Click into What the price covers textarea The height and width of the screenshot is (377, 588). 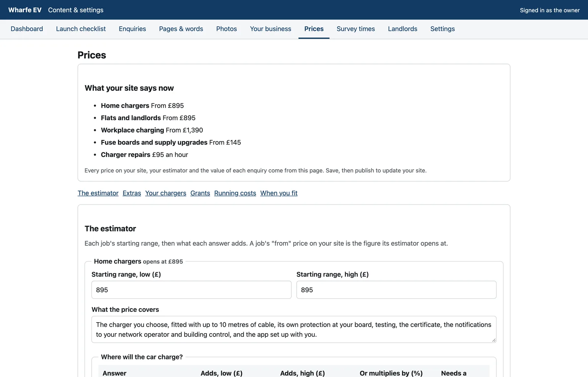pos(294,330)
